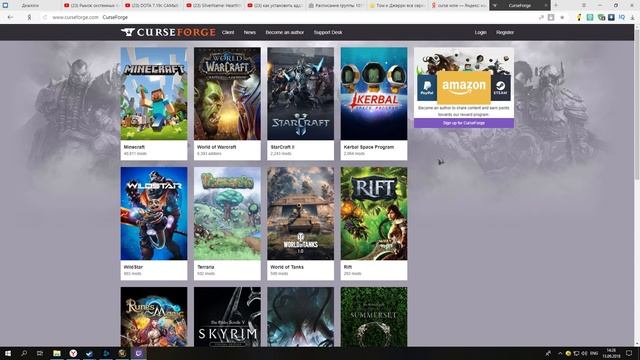Switch to the SilverName Hearth YouTube tab
This screenshot has height=360, width=640.
213,6
